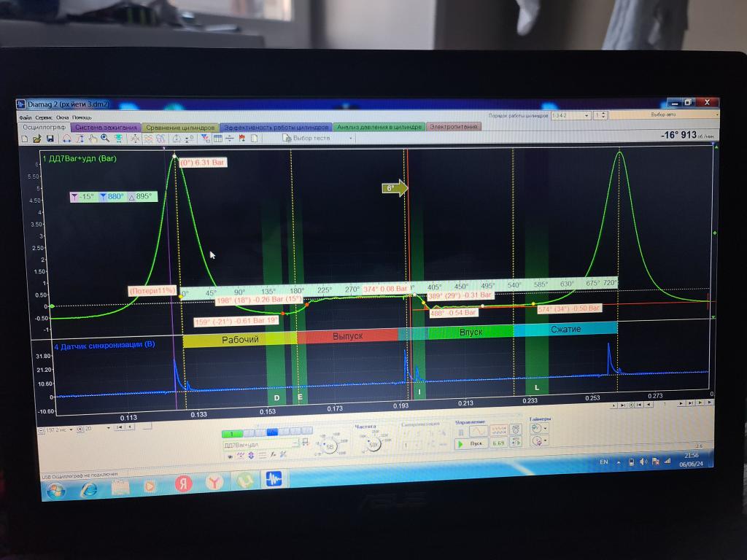Open the Порядок работы цилиндров dropdown

pos(571,115)
